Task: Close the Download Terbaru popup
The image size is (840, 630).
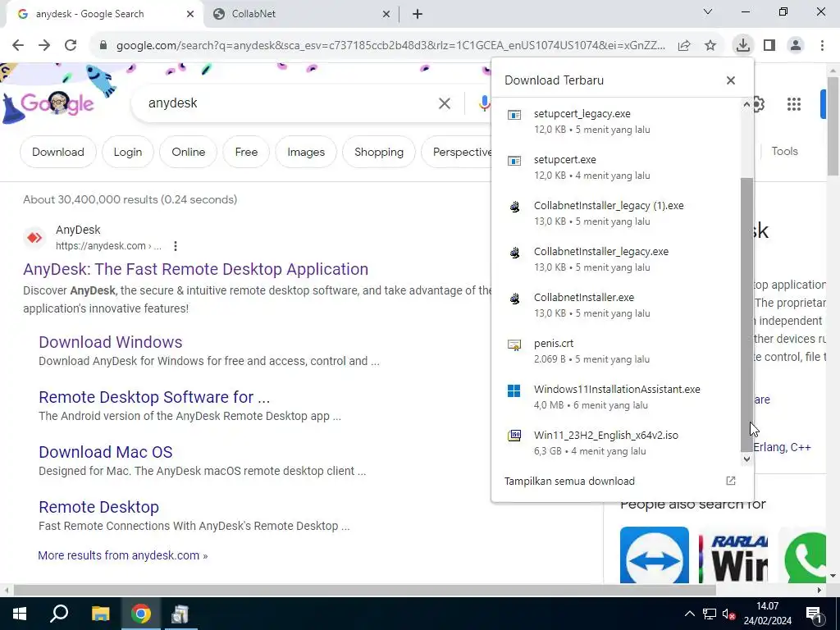Action: point(731,80)
